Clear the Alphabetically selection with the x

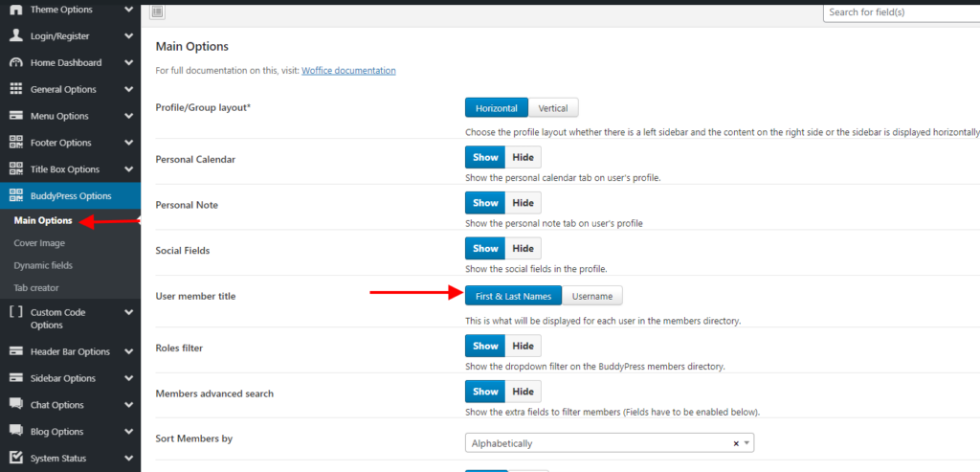coord(736,443)
